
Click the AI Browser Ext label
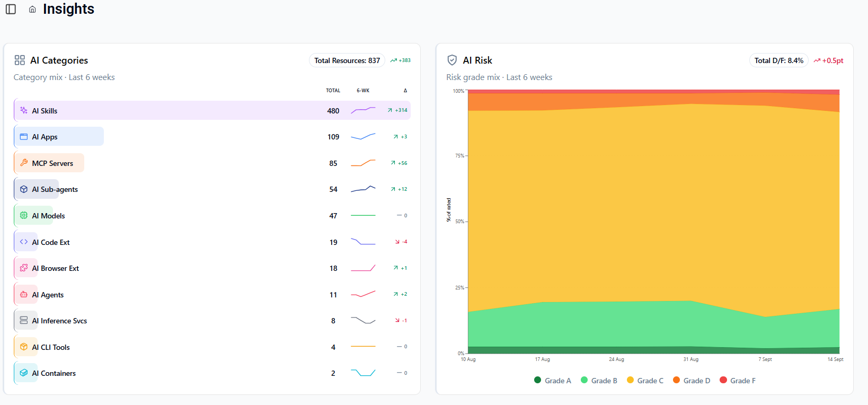(56, 268)
